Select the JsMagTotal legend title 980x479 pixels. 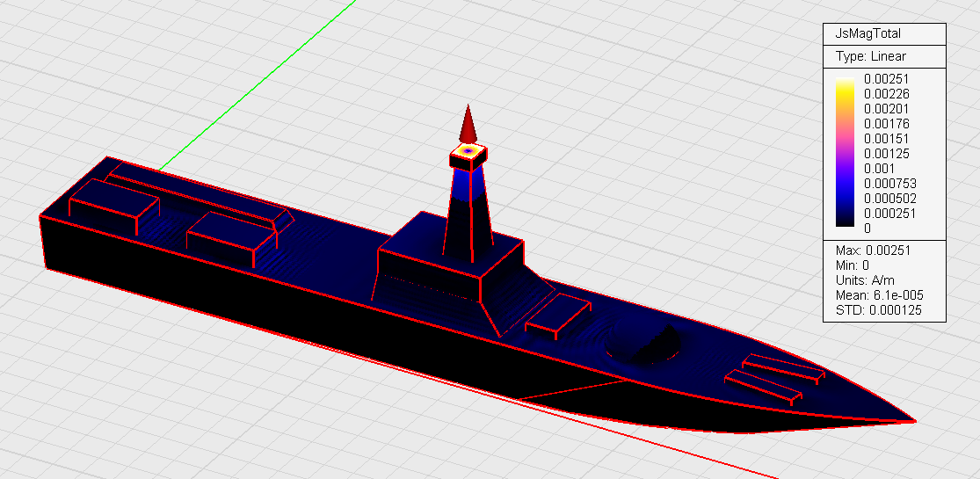867,34
